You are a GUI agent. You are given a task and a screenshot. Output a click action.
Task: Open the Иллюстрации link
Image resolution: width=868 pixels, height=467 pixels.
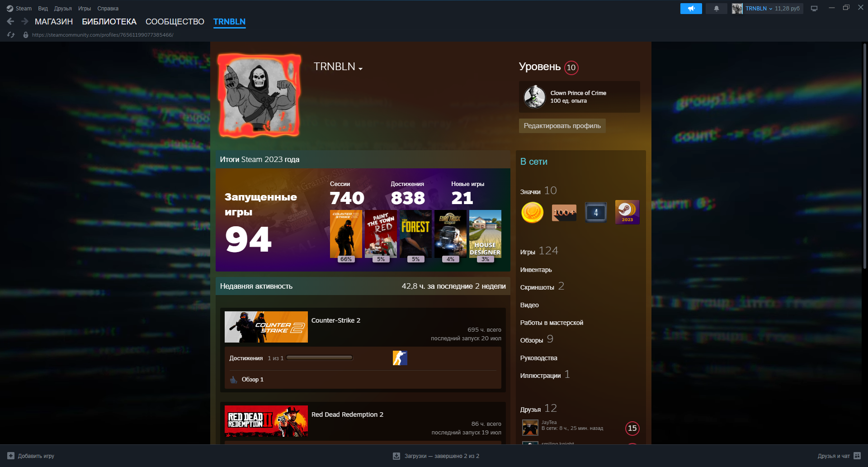pyautogui.click(x=545, y=375)
